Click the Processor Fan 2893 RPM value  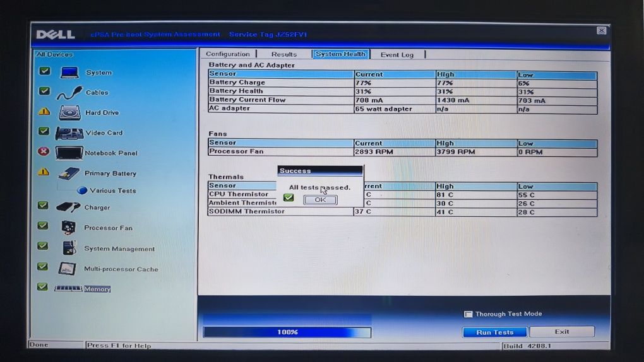pos(374,152)
